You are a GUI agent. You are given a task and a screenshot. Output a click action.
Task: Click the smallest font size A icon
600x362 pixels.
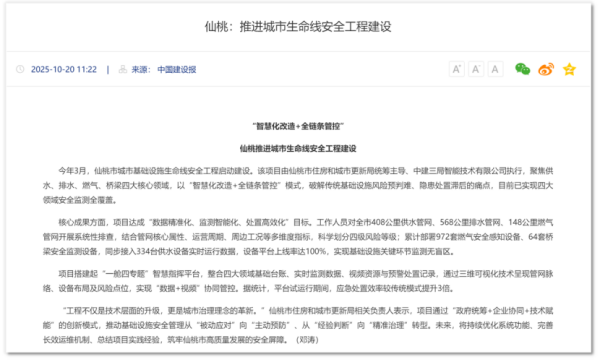[495, 69]
